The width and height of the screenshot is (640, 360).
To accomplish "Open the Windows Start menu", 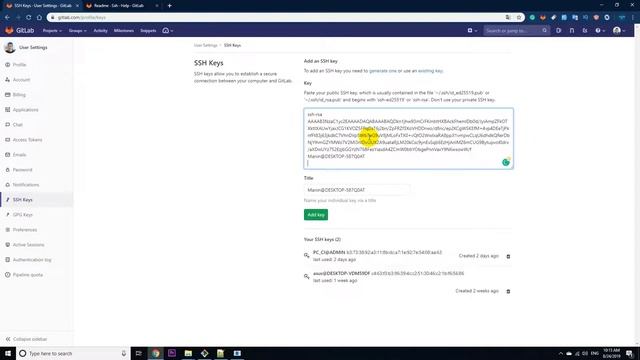I will tap(8, 353).
